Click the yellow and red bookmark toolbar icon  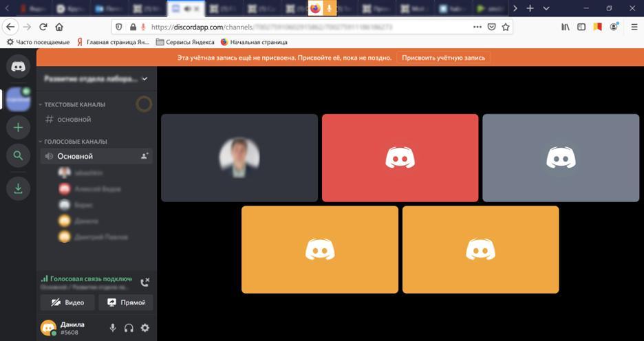coord(598,27)
